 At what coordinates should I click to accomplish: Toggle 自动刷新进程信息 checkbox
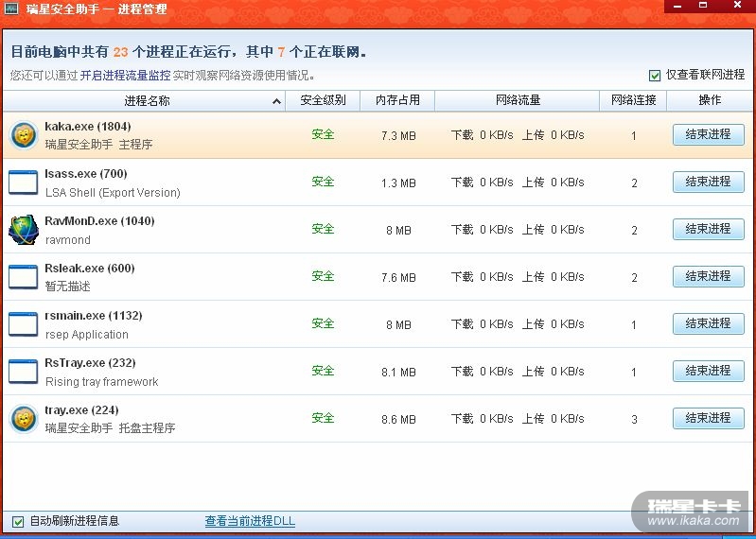click(18, 521)
